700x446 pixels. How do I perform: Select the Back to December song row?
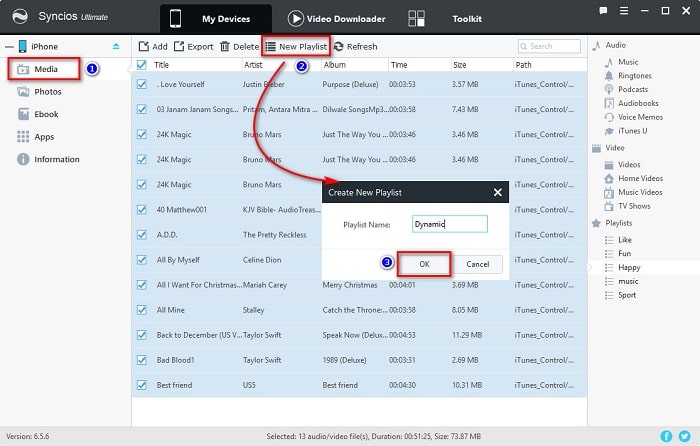(359, 335)
